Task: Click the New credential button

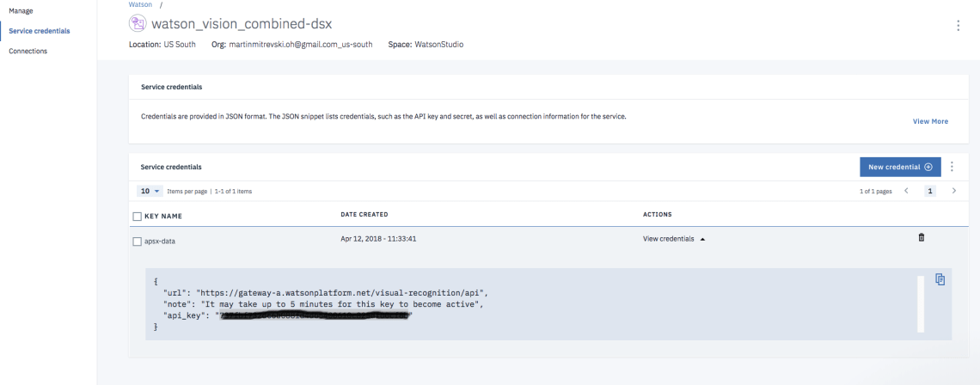Action: (899, 167)
